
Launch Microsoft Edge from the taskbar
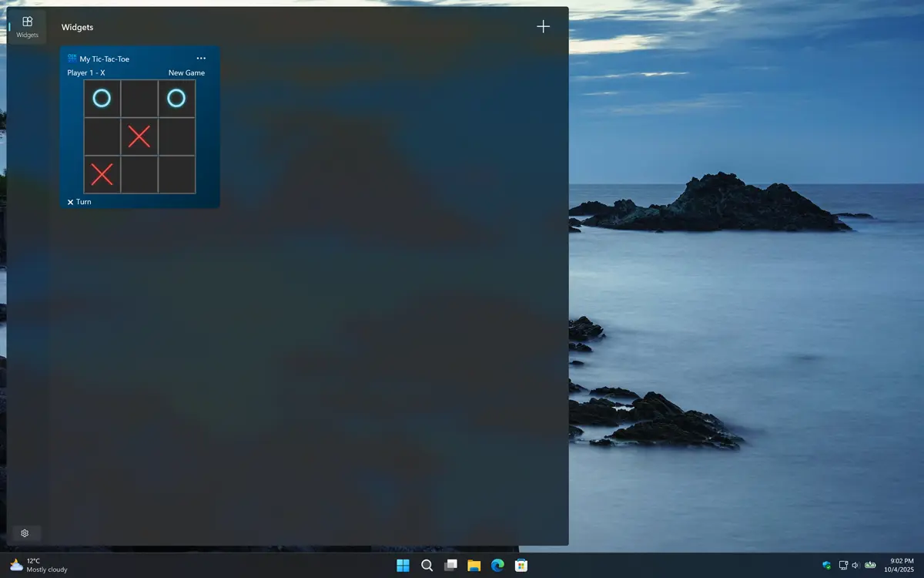coord(498,566)
